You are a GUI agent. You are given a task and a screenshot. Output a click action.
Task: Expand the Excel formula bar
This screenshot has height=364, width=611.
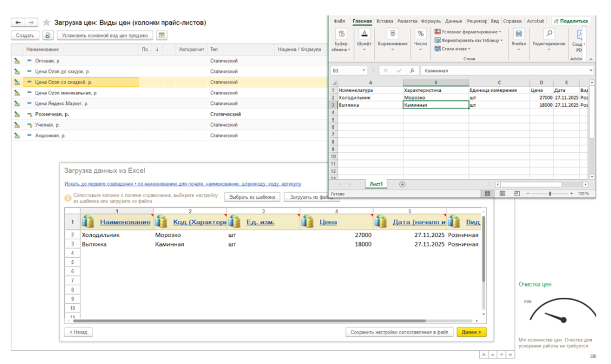click(x=591, y=70)
